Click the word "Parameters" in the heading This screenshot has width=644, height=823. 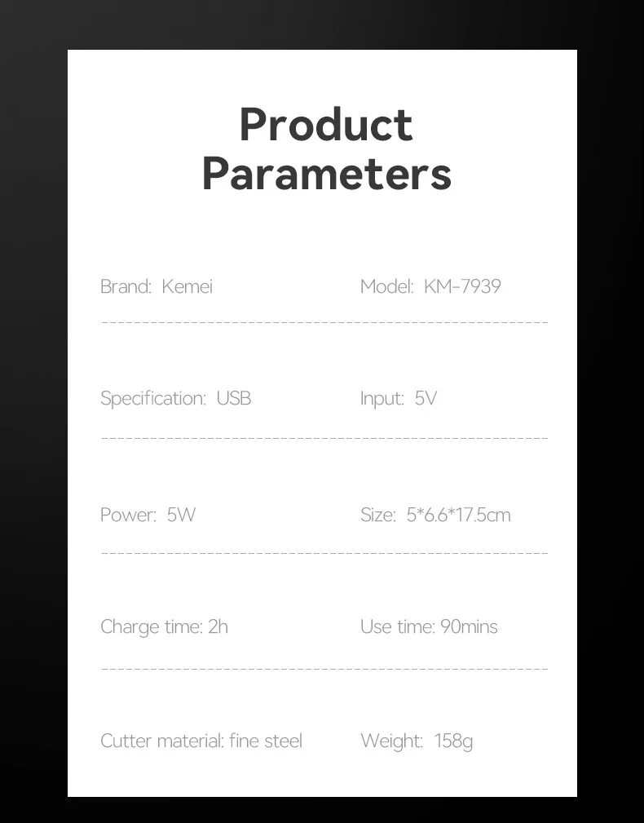[326, 174]
